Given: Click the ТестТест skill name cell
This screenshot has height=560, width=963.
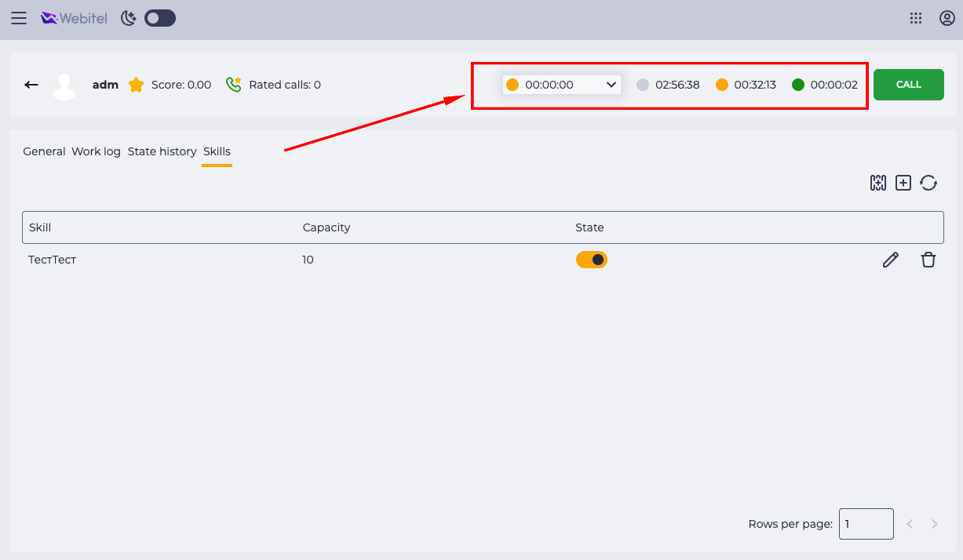Looking at the screenshot, I should [52, 260].
